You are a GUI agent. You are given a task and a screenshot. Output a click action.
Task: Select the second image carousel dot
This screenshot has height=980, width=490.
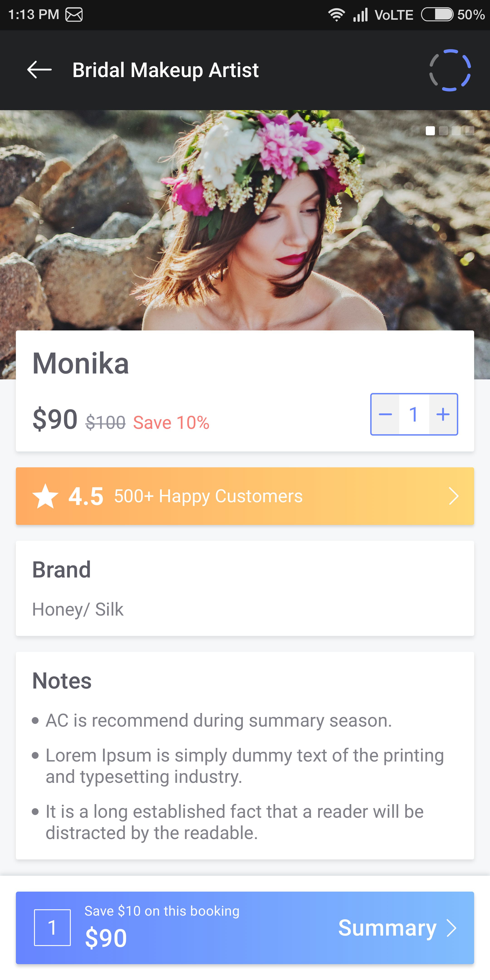click(x=443, y=131)
